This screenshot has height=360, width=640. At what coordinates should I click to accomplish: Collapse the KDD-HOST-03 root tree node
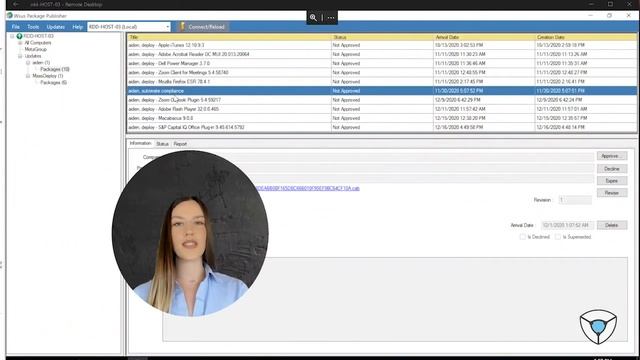[x=12, y=36]
